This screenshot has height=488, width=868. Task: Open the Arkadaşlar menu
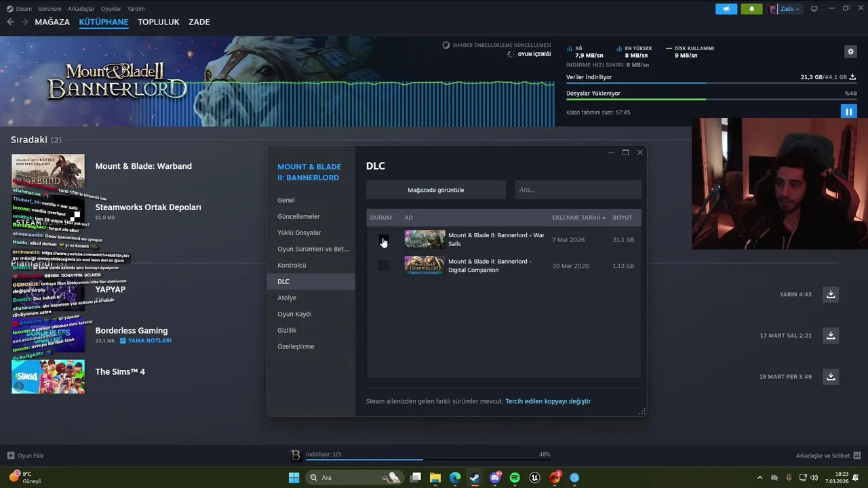81,9
